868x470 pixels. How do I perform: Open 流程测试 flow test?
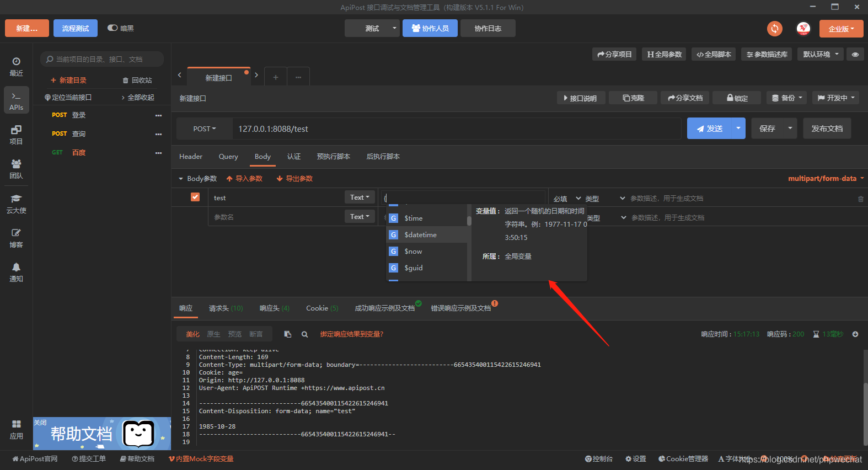point(76,28)
